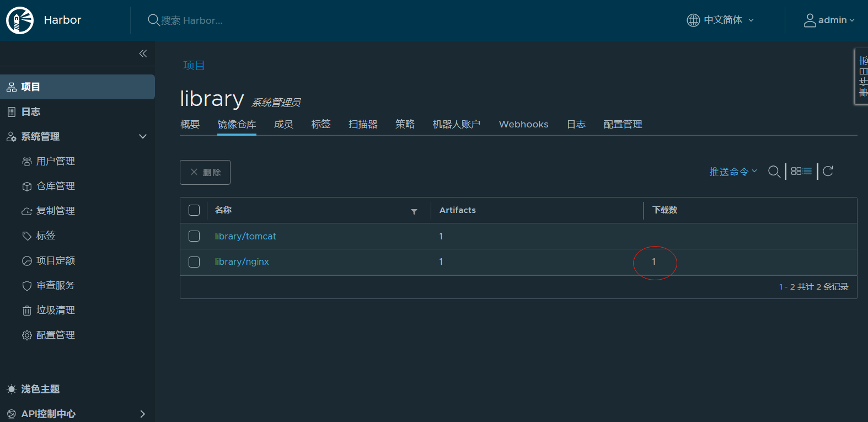Screen dimensions: 868x422
Task: Click the 垃圾清理 trash can icon
Action: coord(26,311)
